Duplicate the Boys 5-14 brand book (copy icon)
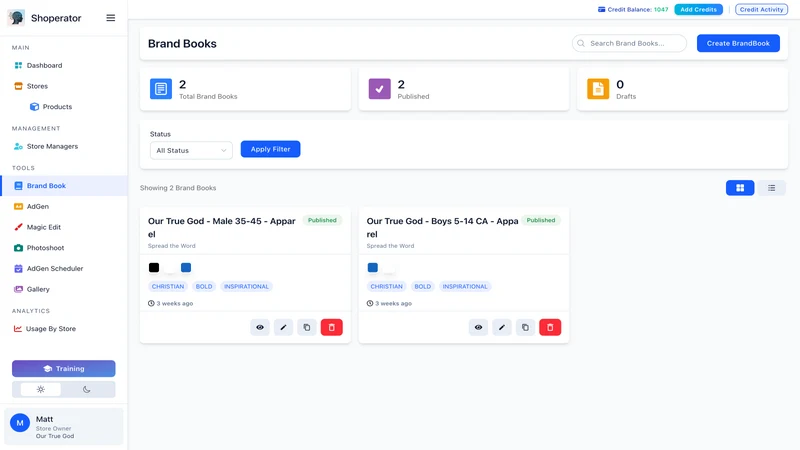This screenshot has height=450, width=800. (x=525, y=327)
